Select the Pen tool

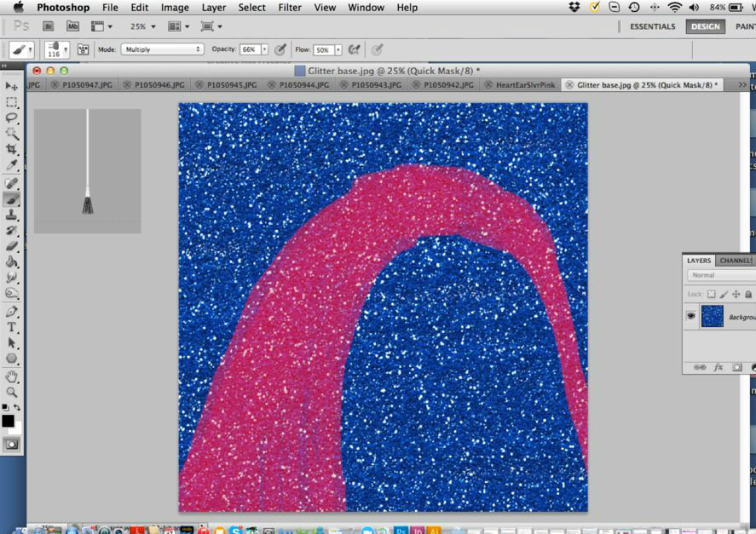coord(12,312)
